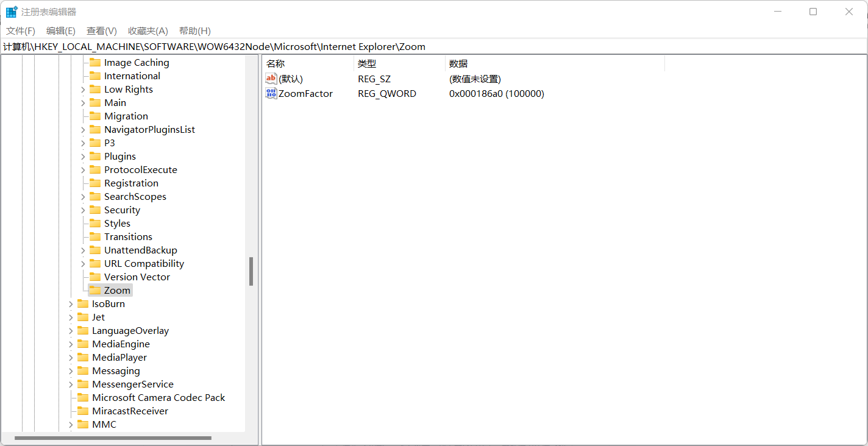Click the Registration folder icon

tap(95, 183)
